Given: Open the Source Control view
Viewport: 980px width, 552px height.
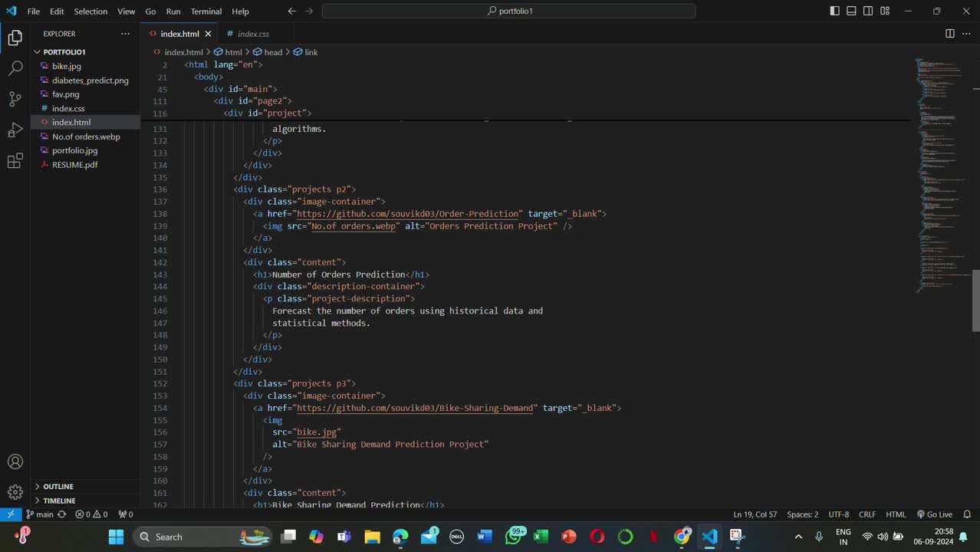Looking at the screenshot, I should pyautogui.click(x=15, y=99).
